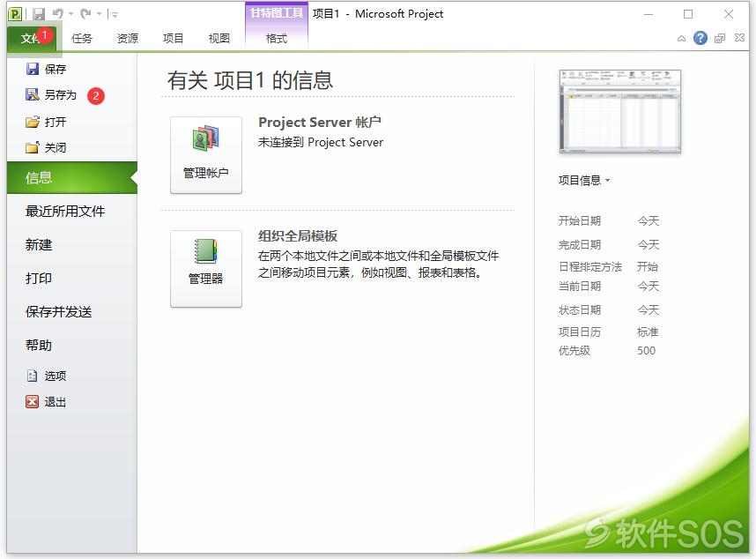Open the 文件 tab
The image size is (756, 559).
click(x=32, y=38)
